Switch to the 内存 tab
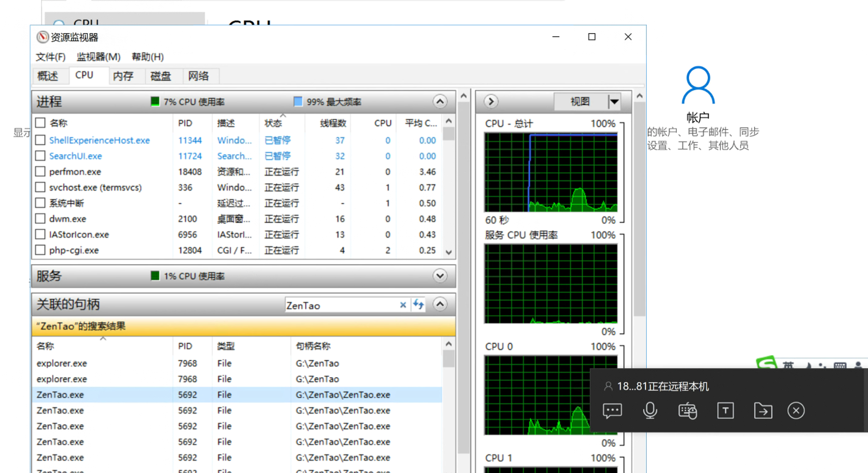 click(x=123, y=76)
